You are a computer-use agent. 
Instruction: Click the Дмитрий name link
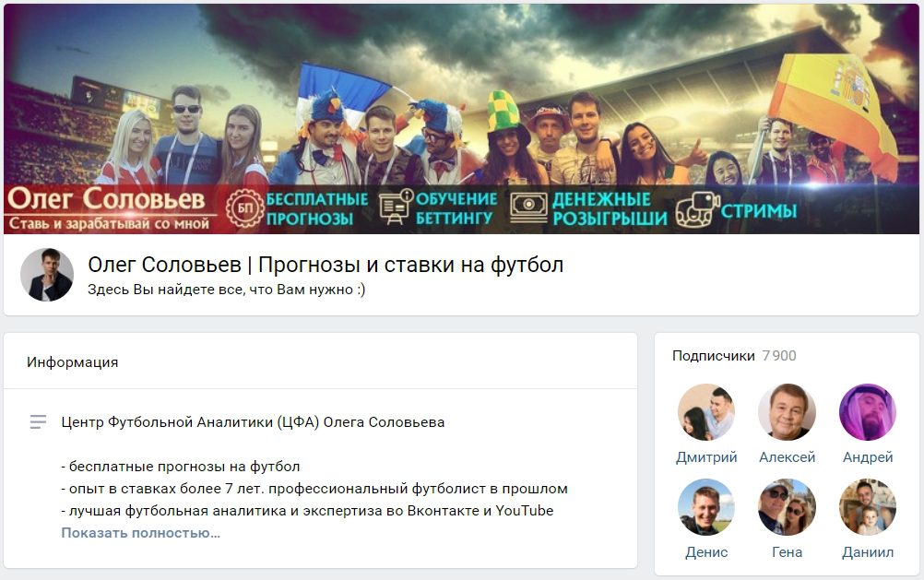[706, 457]
